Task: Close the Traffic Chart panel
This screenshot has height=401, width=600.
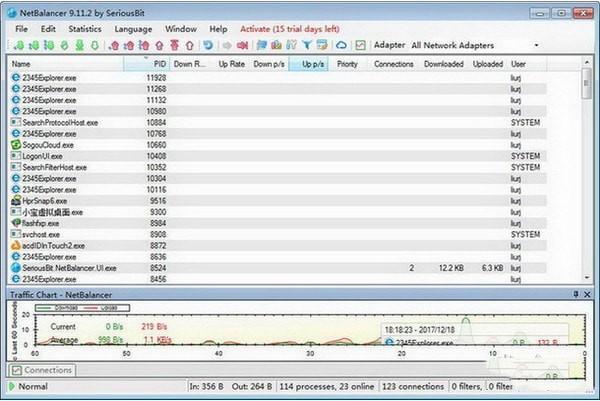Action: [587, 294]
